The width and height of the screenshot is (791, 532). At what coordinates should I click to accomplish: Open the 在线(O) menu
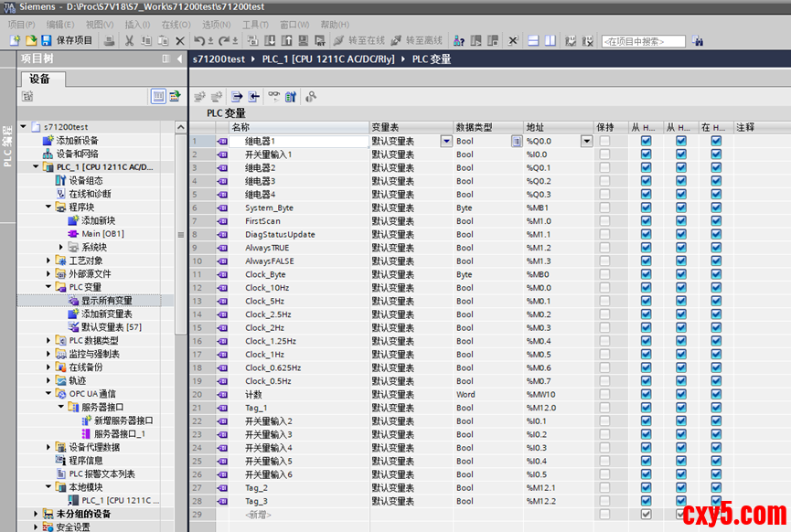[x=176, y=25]
